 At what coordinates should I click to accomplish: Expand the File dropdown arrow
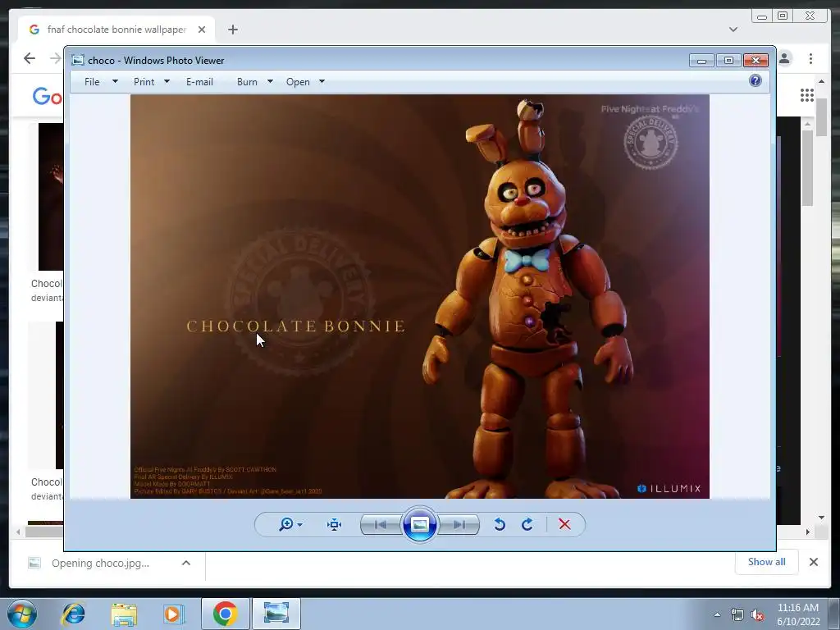[115, 81]
